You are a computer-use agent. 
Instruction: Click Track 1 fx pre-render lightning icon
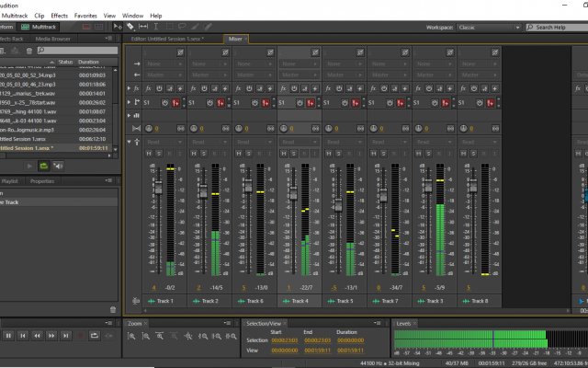click(180, 88)
